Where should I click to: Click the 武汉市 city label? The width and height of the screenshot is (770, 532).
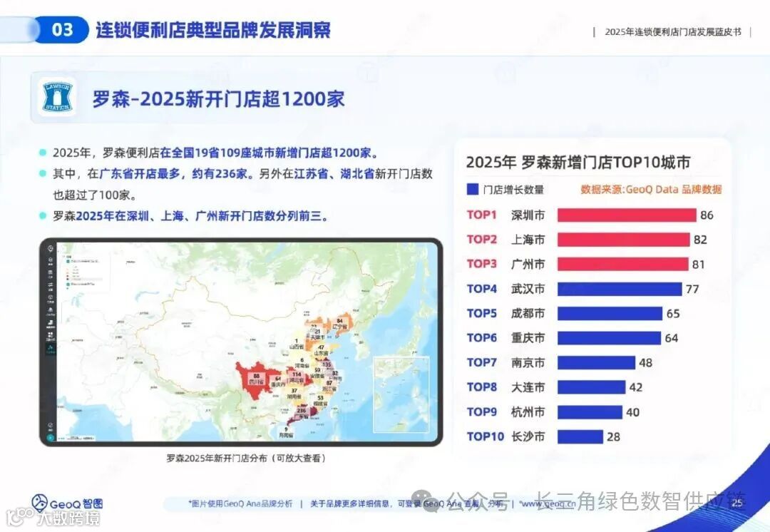528,289
